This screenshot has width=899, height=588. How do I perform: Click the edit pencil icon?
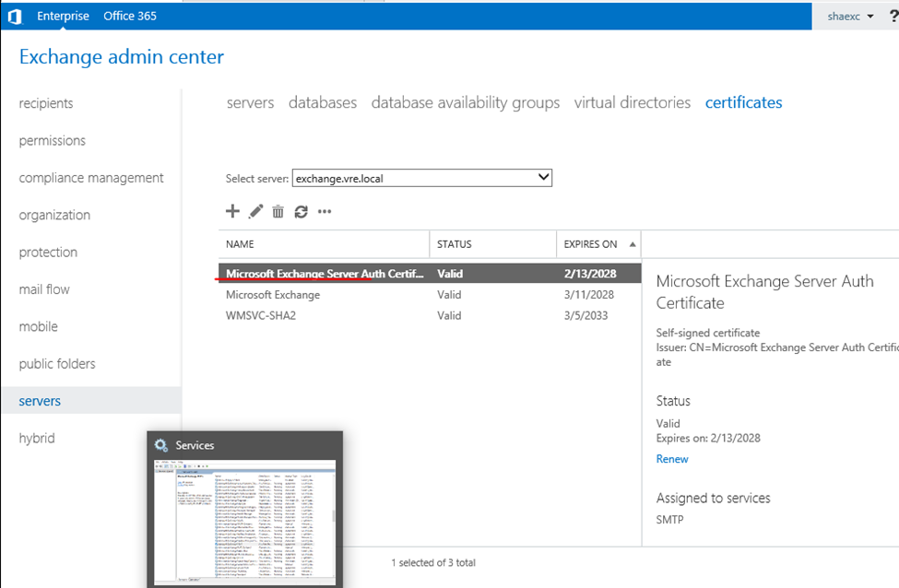click(255, 212)
